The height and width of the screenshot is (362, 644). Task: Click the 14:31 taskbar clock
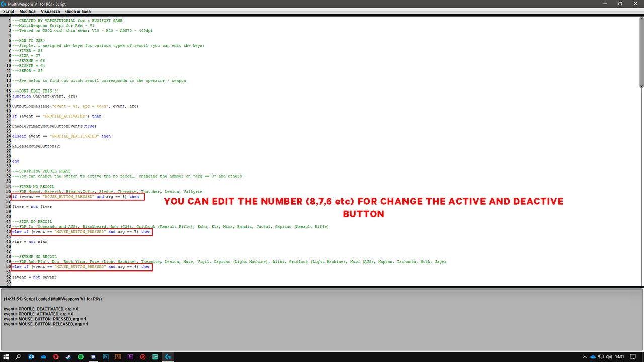pyautogui.click(x=620, y=357)
